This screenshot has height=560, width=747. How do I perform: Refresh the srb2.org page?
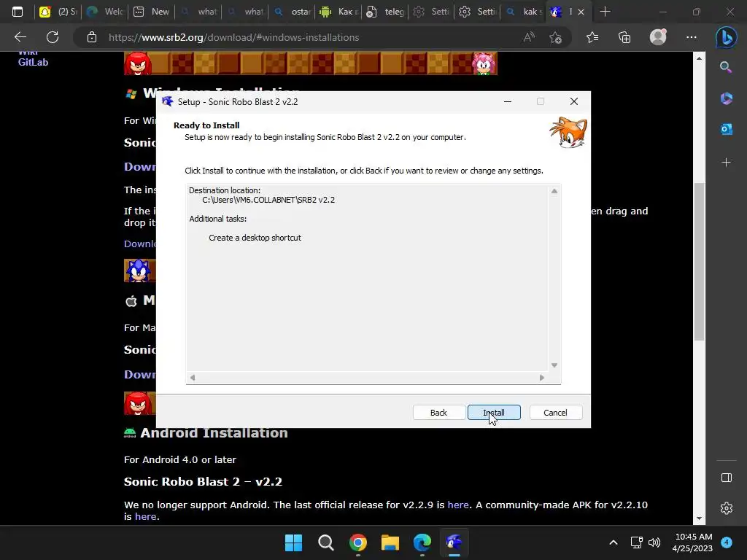click(53, 37)
